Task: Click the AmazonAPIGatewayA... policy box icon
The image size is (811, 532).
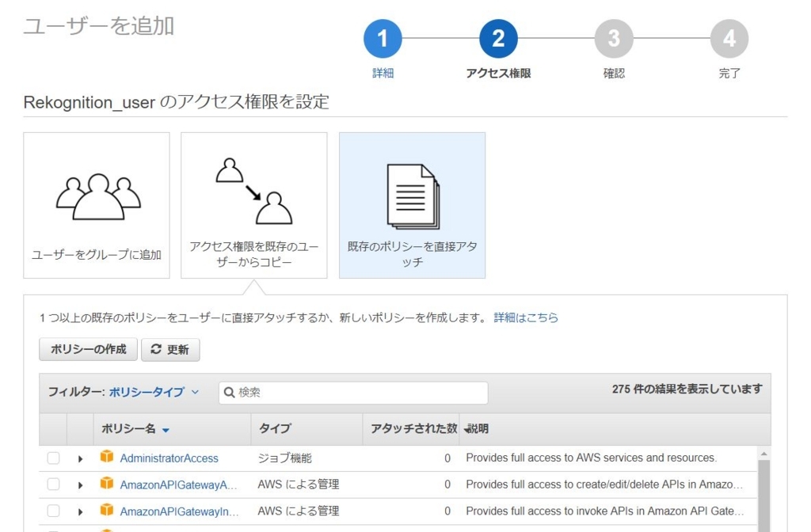Action: (x=107, y=483)
